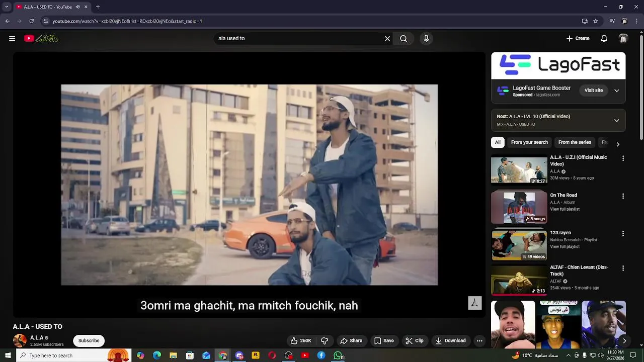The image size is (644, 362).
Task: Open the tab search dropdown arrow
Action: pyautogui.click(x=7, y=7)
